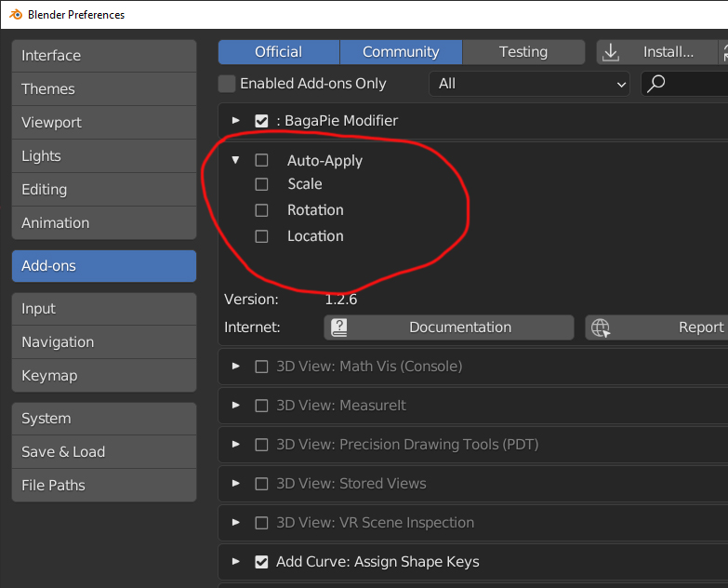Expand the Stored Views add-on row
This screenshot has height=588, width=728.
tap(236, 483)
